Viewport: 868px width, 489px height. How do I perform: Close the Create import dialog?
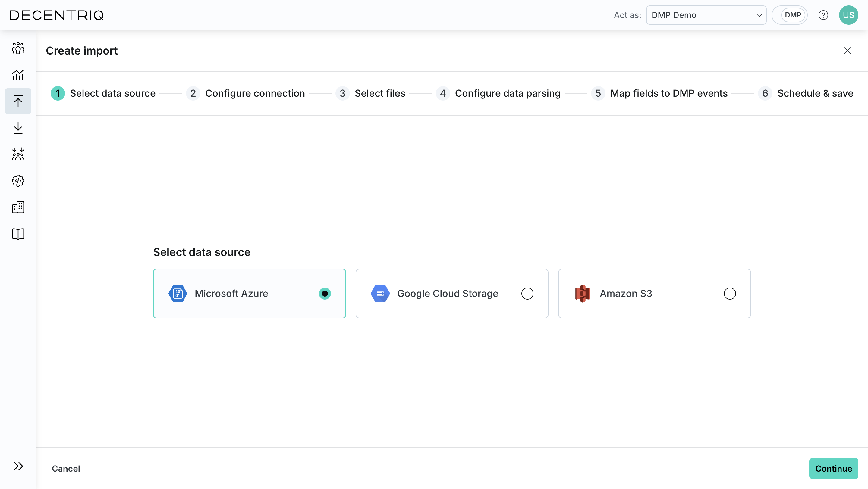[848, 51]
